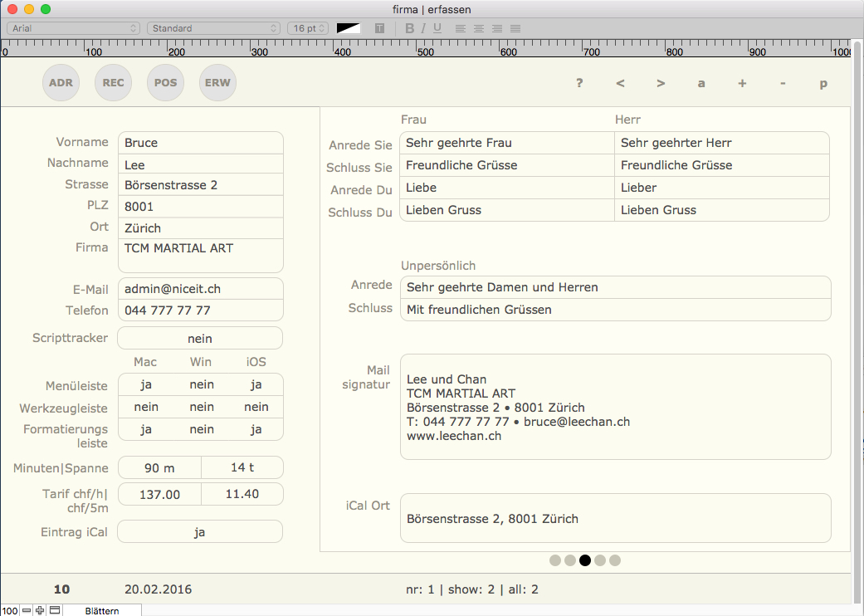Open the Blättern mode menu
Image resolution: width=864 pixels, height=616 pixels.
[x=102, y=610]
